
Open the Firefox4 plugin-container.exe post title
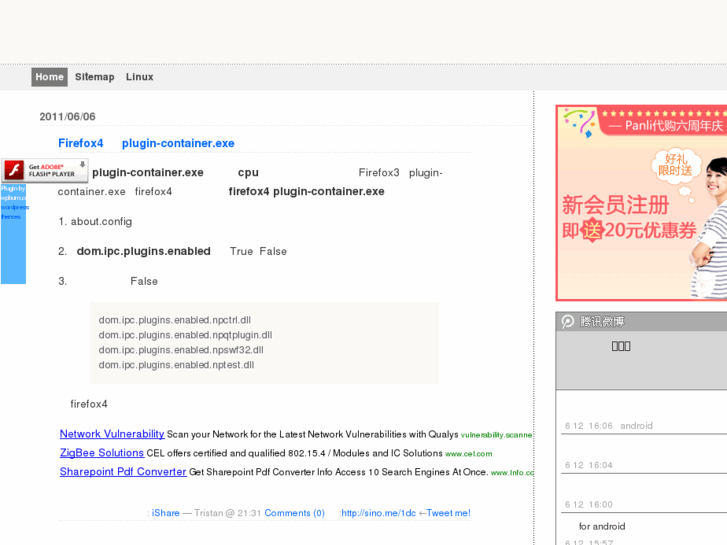146,144
